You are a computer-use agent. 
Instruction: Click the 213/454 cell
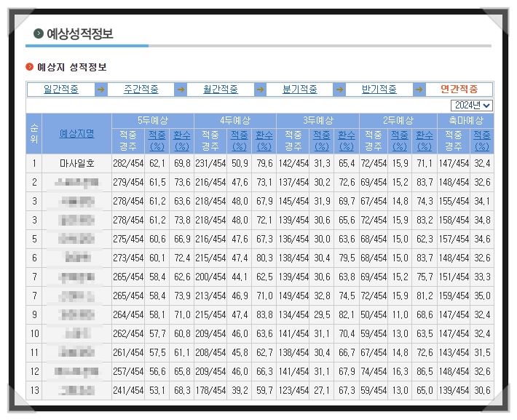pos(210,296)
